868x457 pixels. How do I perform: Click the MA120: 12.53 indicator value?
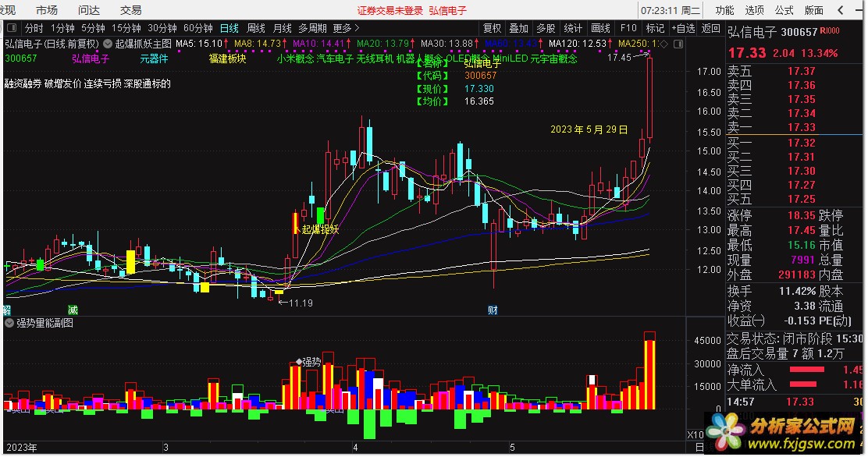pos(578,43)
